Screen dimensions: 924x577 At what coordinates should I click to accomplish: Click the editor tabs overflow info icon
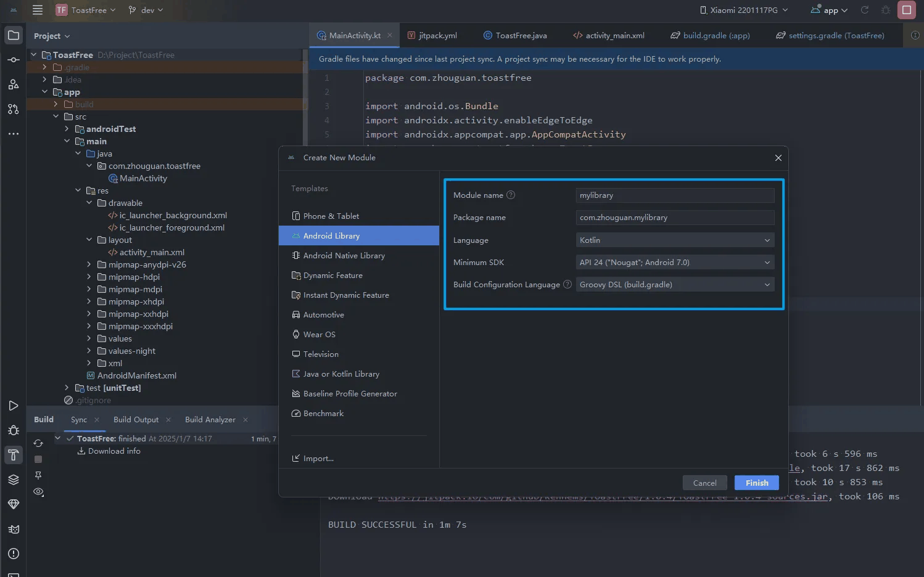(x=915, y=35)
